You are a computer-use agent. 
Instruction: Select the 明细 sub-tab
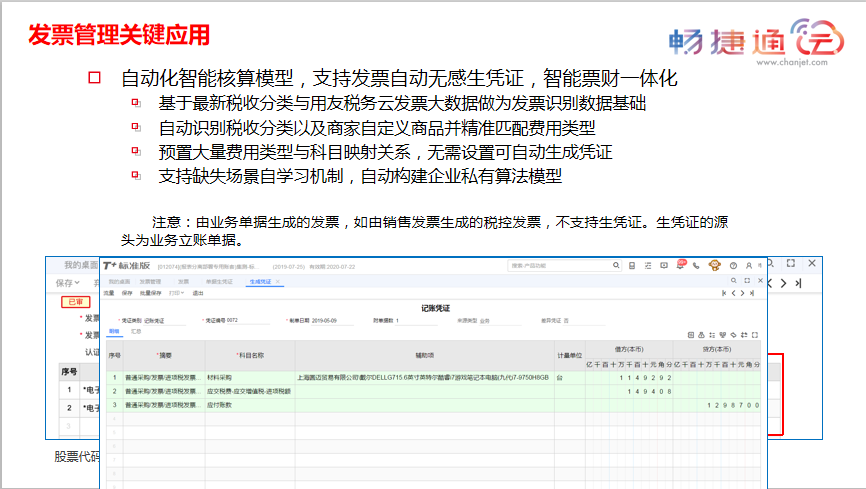tap(114, 332)
